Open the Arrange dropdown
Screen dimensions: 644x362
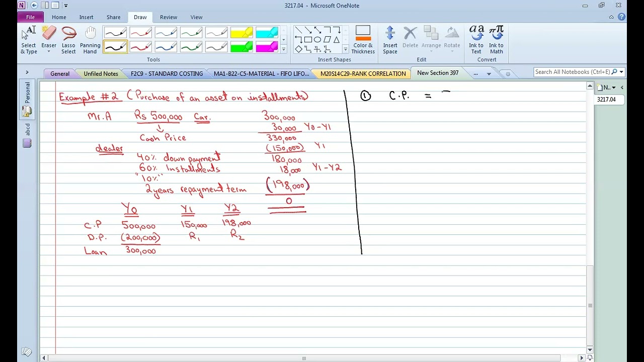point(431,40)
